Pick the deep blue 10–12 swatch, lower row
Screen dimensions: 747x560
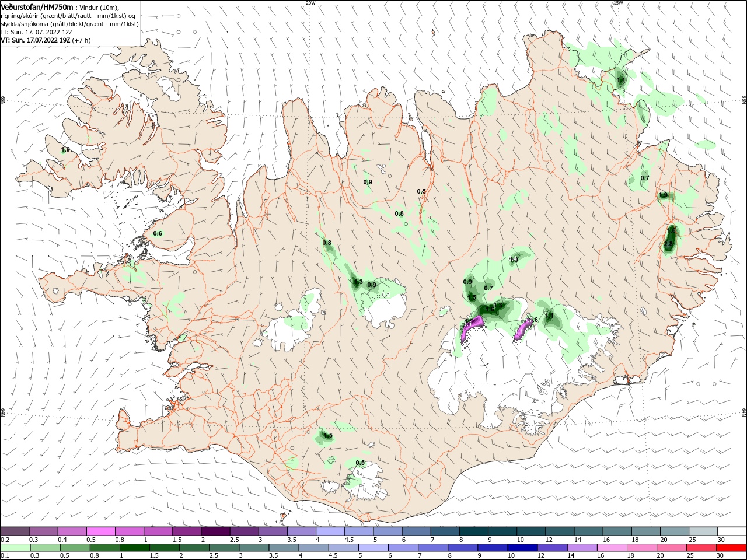[523, 548]
